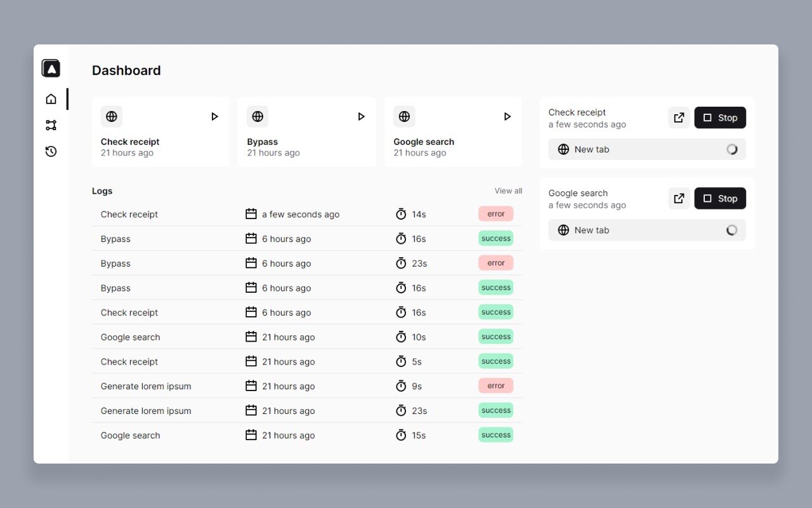Click View all logs link
The image size is (812, 508).
coord(508,190)
